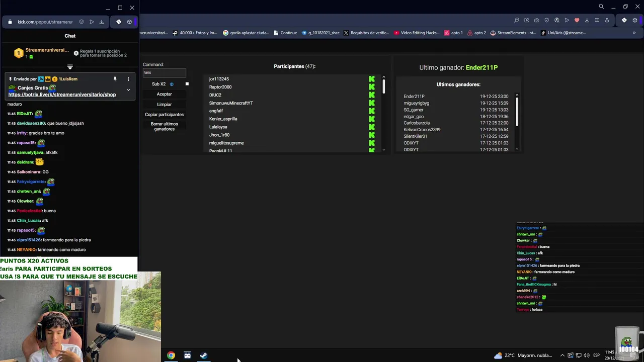Open the '40.000+ Fotos y Im...' bookmark
This screenshot has width=644, height=362.
tap(195, 33)
